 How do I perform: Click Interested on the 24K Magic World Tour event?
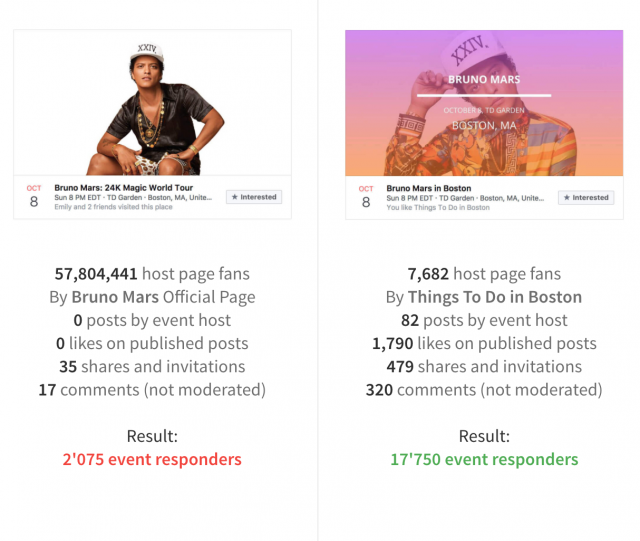pos(254,197)
